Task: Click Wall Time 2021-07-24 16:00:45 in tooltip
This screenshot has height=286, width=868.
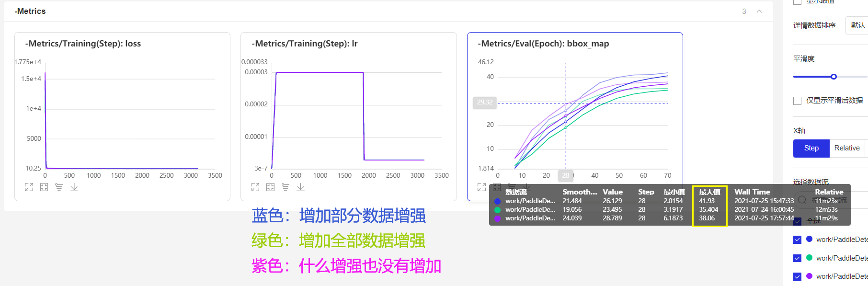Action: [x=764, y=209]
